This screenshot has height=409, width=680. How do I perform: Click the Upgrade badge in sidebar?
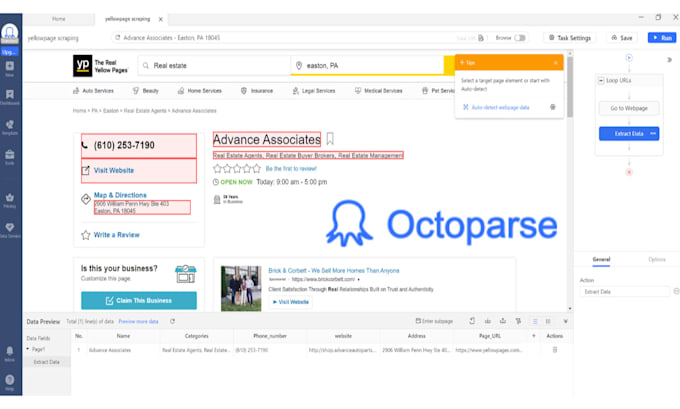[10, 52]
